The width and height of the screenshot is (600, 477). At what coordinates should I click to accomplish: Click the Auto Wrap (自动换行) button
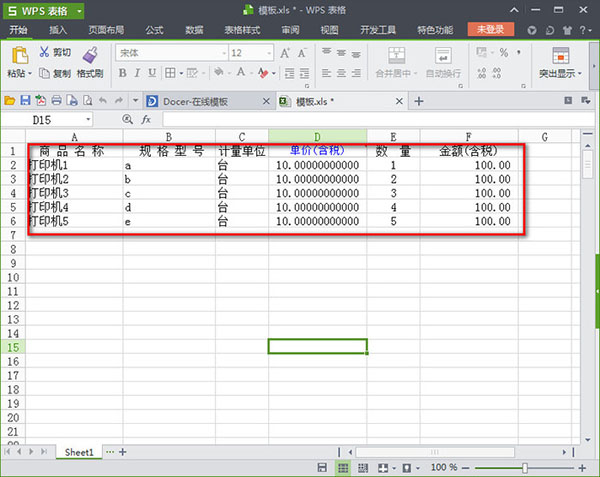tap(445, 60)
